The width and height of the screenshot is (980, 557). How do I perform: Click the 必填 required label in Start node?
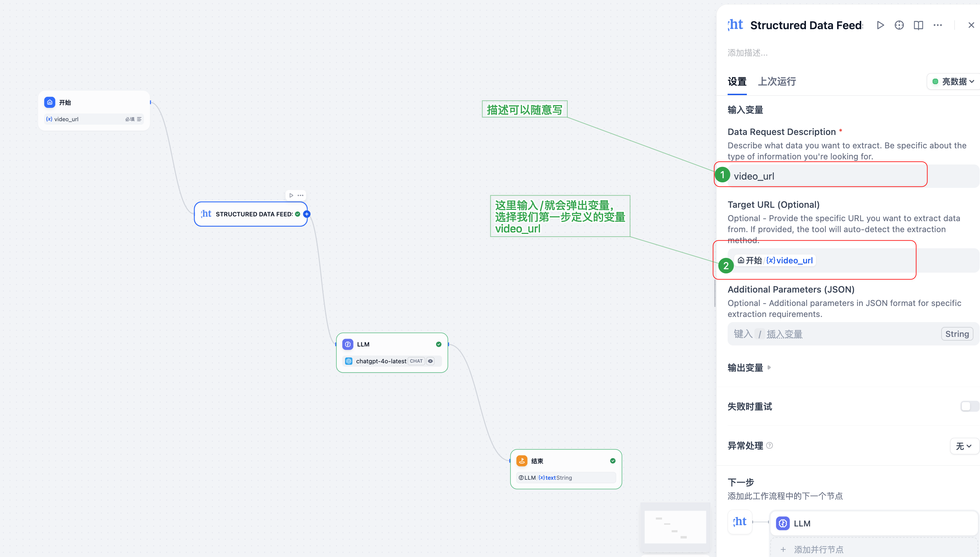coord(130,119)
